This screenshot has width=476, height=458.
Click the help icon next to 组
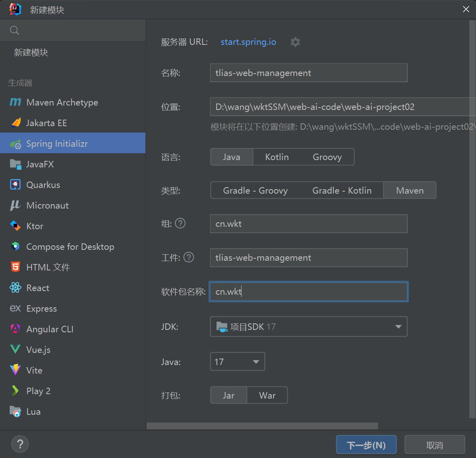point(180,223)
